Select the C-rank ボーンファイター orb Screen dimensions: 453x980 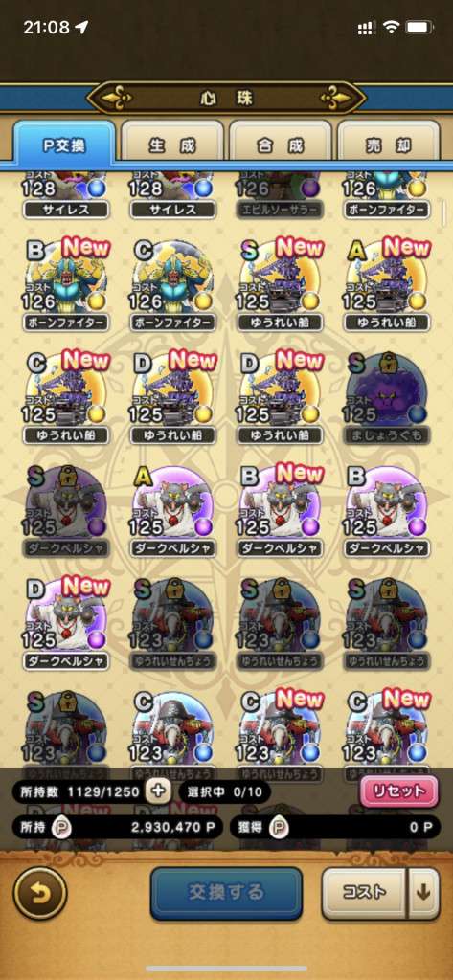(172, 284)
